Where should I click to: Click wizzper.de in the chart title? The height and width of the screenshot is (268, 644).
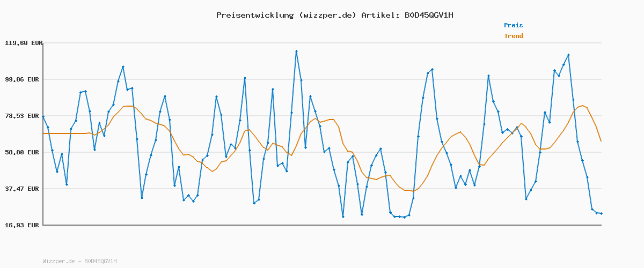[x=325, y=15]
